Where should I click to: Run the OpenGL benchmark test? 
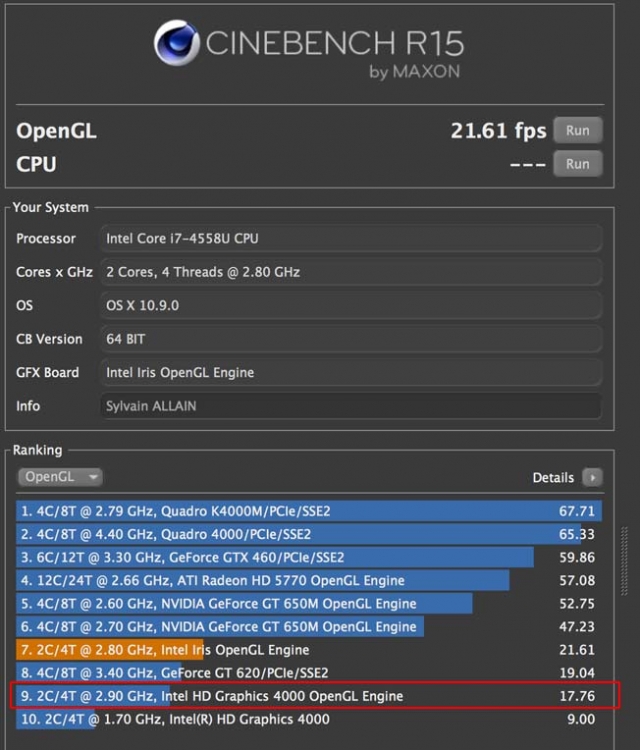(578, 130)
